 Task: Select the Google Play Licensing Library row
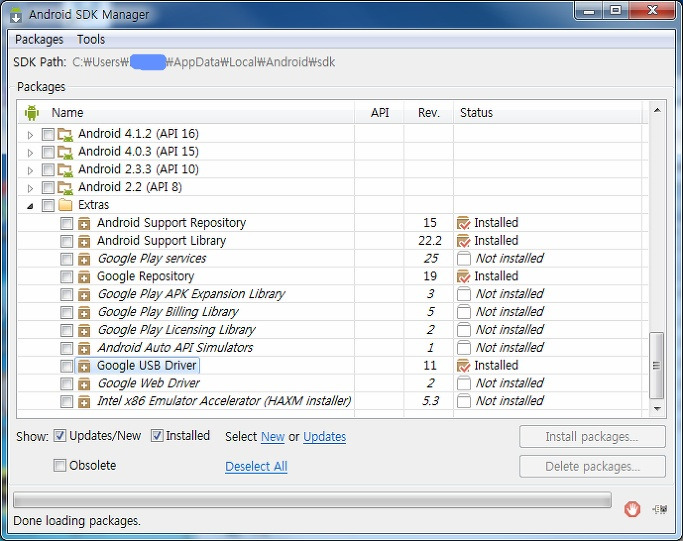pyautogui.click(x=333, y=330)
